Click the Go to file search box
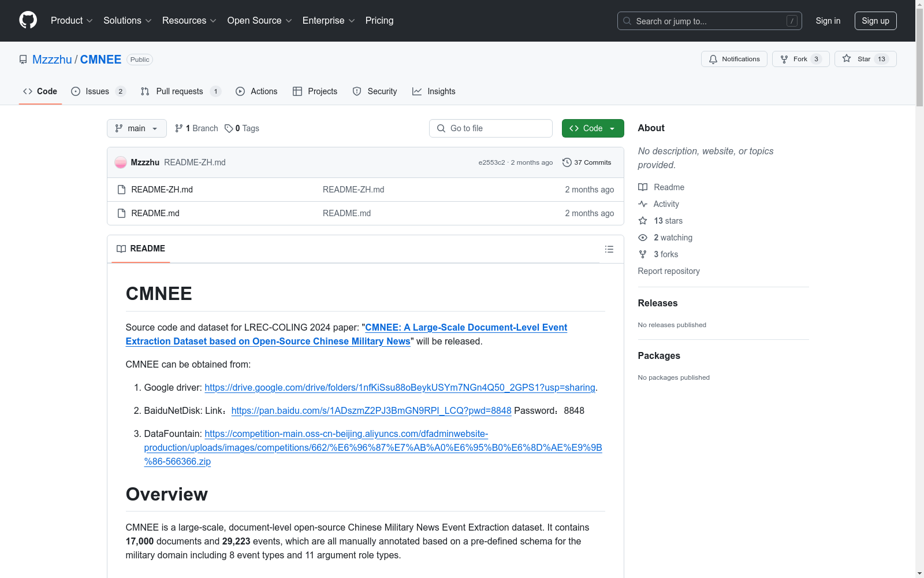Screen dimensions: 924x578 (491, 128)
